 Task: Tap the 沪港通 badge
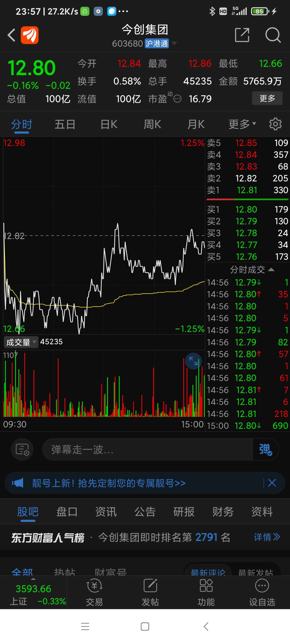(157, 43)
